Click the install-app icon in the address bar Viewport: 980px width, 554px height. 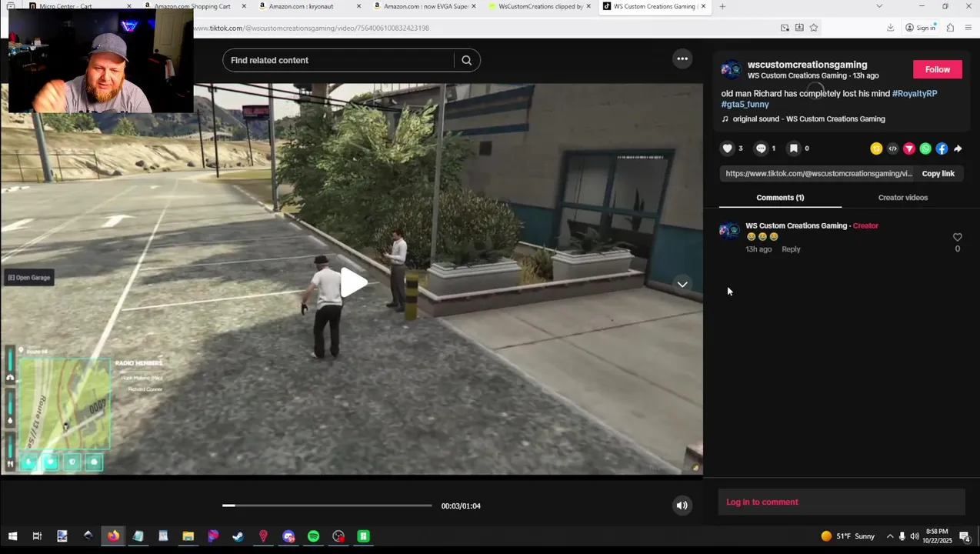(799, 28)
